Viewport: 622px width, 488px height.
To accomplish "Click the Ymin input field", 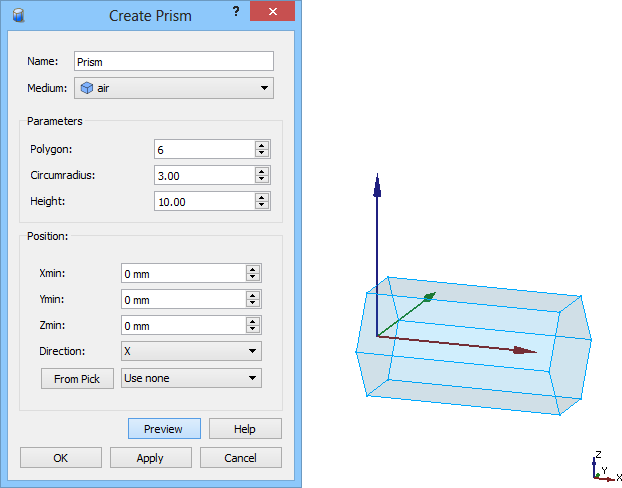I will 184,300.
